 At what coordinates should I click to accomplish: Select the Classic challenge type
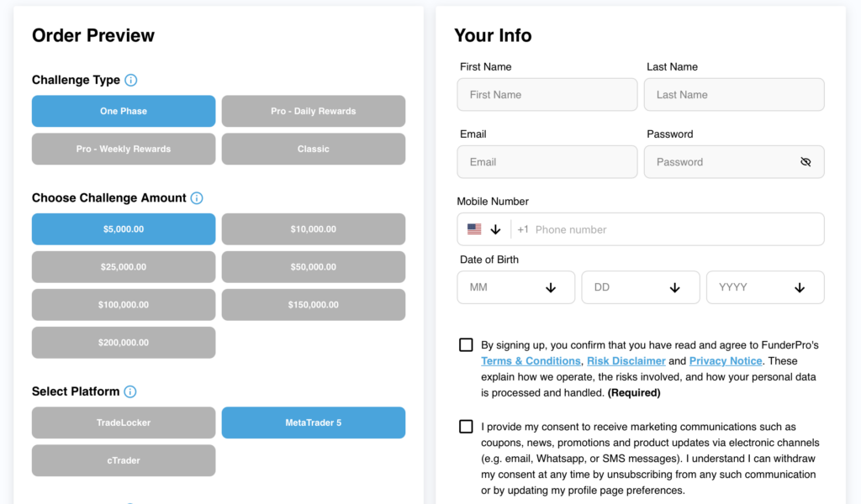313,149
